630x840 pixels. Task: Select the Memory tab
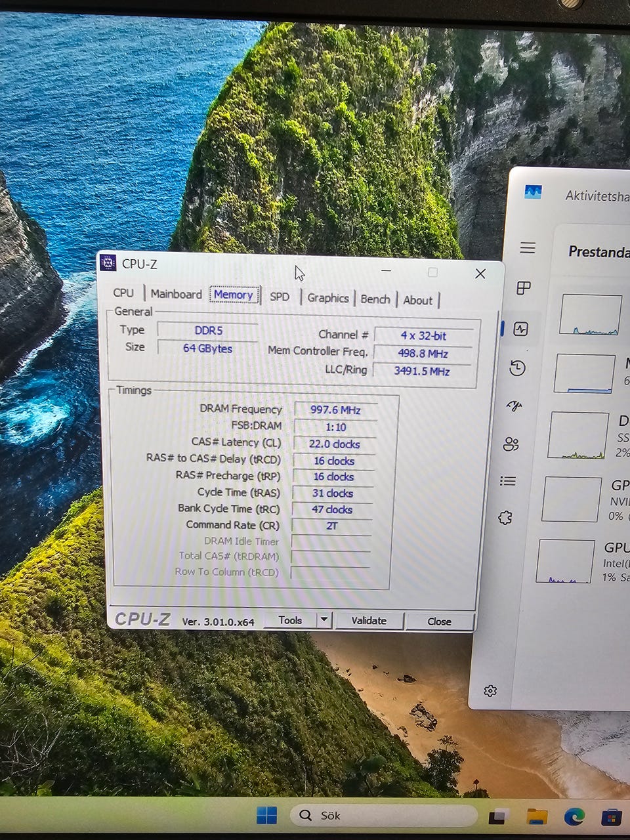[x=234, y=295]
